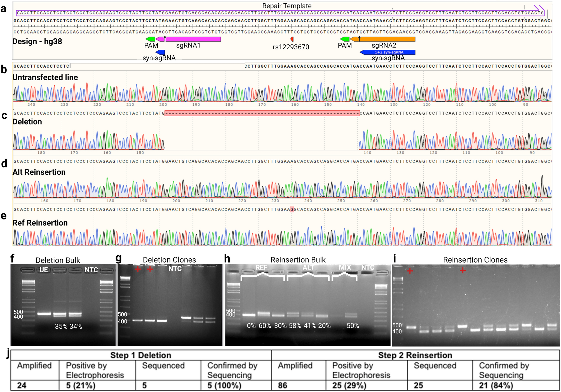Screen dimensions: 561x392
Task: Click the REF bracket label in Reinsertion Bulk
Action: click(x=261, y=268)
